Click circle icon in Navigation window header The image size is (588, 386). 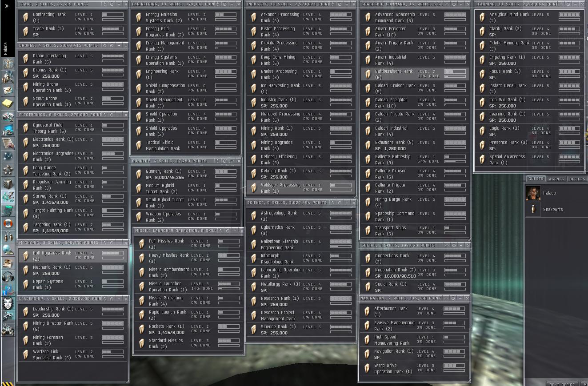pyautogui.click(x=453, y=298)
